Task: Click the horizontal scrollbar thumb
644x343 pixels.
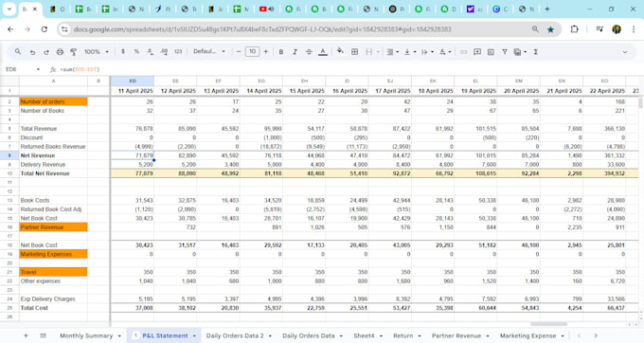Action: tap(548, 324)
